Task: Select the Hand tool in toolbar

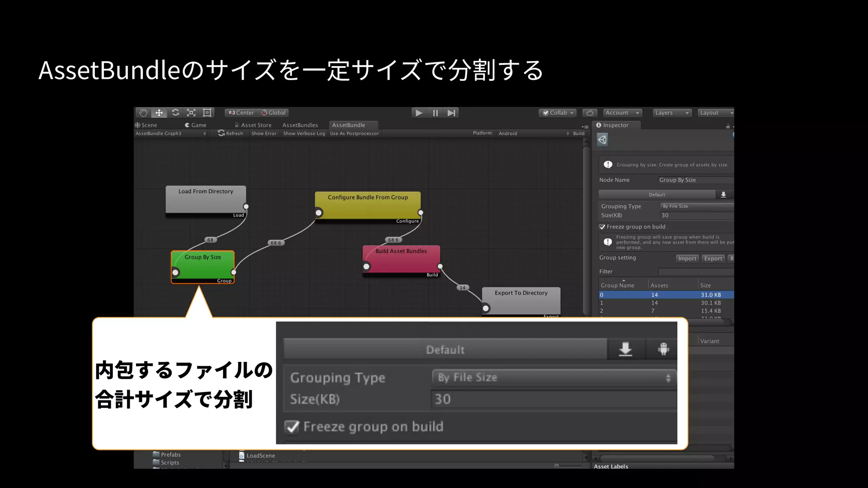Action: click(143, 113)
